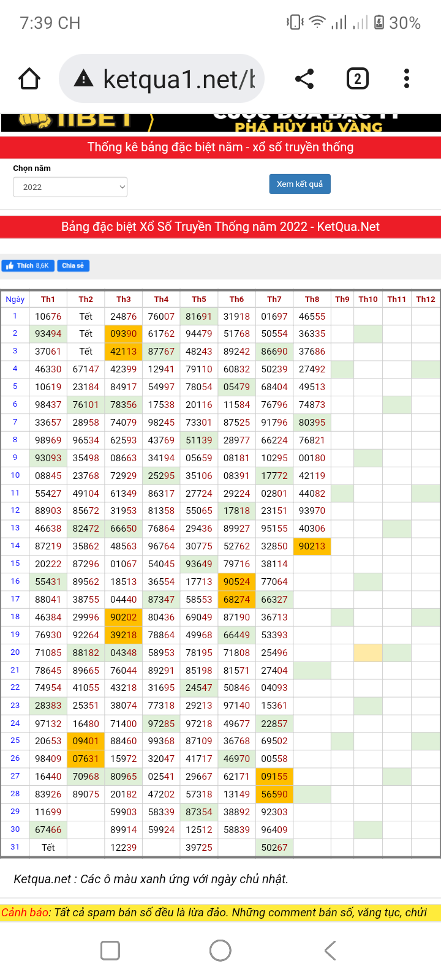The height and width of the screenshot is (980, 441).
Task: Click orange cell 07631
Action: (86, 759)
